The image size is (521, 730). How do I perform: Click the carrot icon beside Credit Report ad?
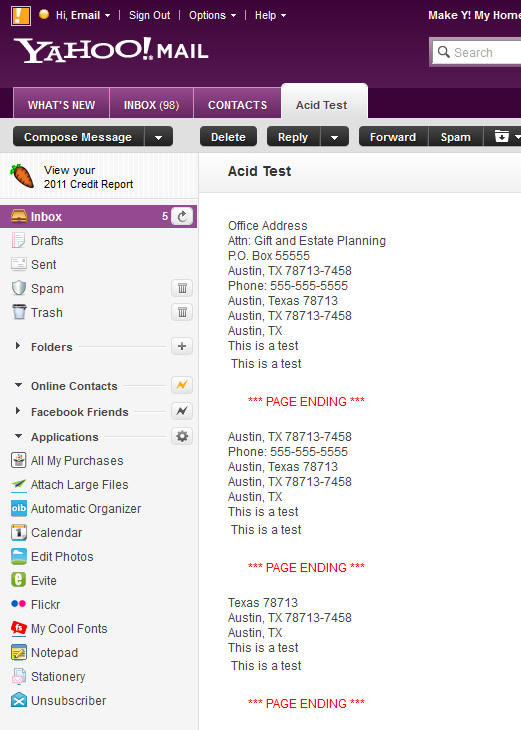(x=22, y=176)
